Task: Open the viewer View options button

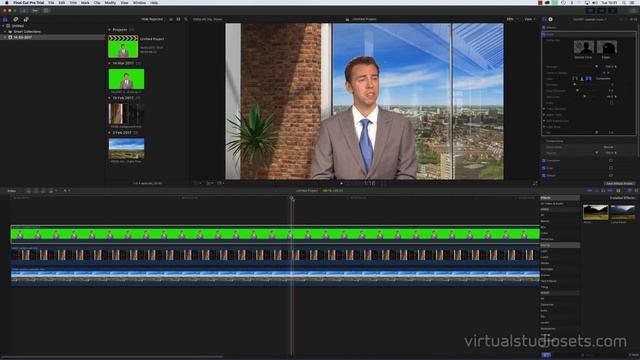Action: click(x=529, y=19)
